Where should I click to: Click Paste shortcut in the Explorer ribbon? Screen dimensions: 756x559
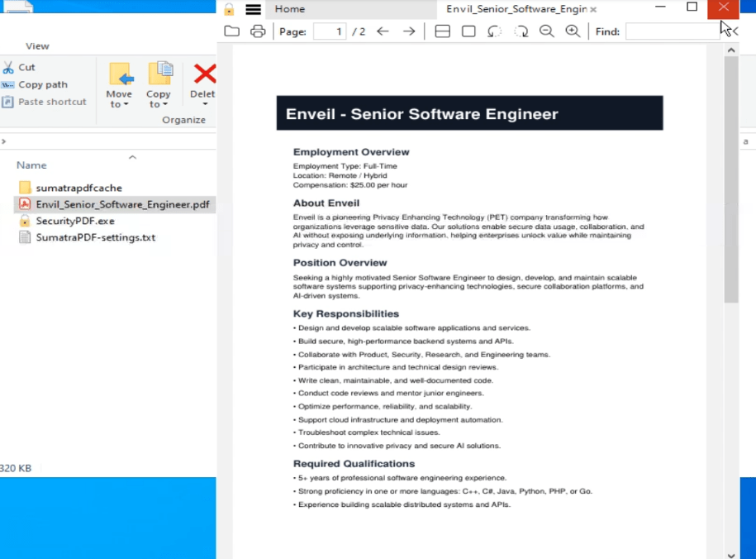coord(52,102)
